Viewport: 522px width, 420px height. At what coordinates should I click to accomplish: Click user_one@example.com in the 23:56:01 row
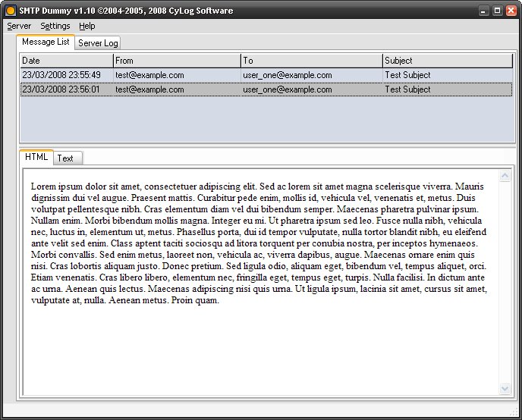point(288,89)
